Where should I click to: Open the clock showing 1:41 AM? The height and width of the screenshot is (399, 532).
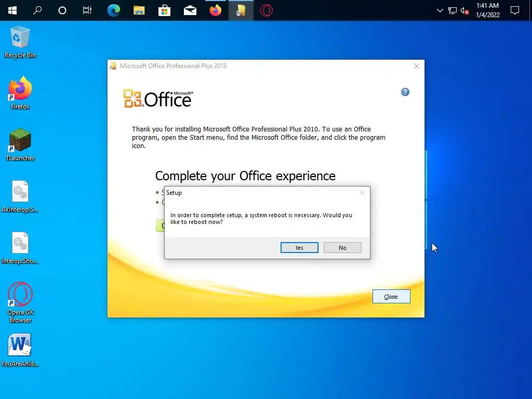pyautogui.click(x=488, y=10)
